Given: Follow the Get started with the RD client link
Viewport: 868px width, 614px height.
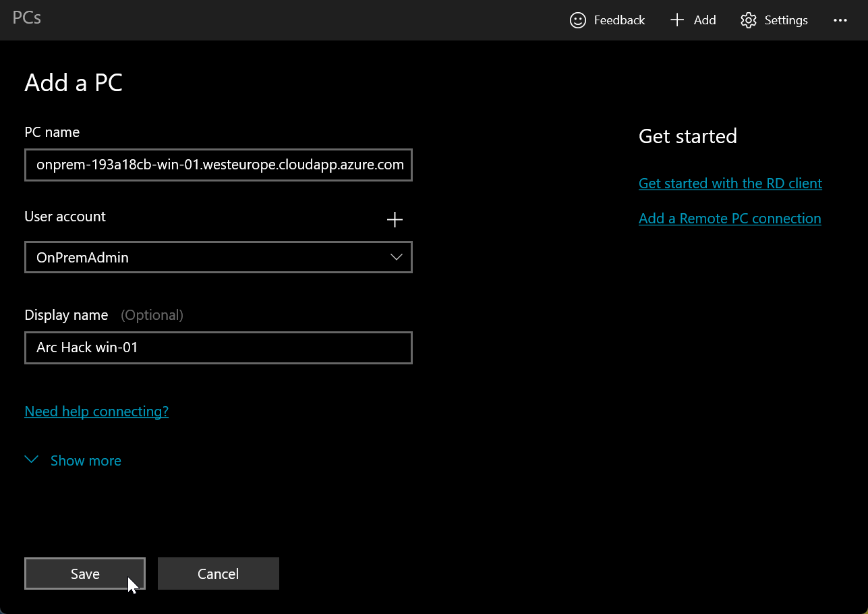Looking at the screenshot, I should coord(730,183).
